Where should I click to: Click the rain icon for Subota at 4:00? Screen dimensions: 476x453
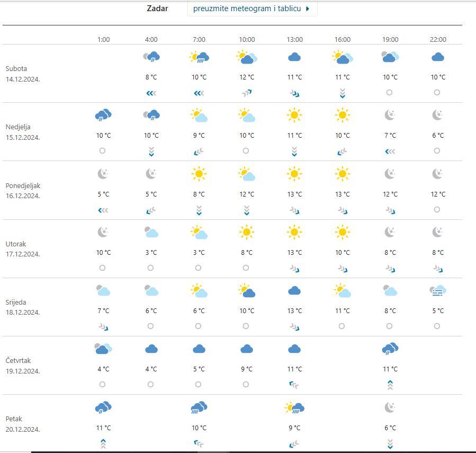tap(151, 57)
